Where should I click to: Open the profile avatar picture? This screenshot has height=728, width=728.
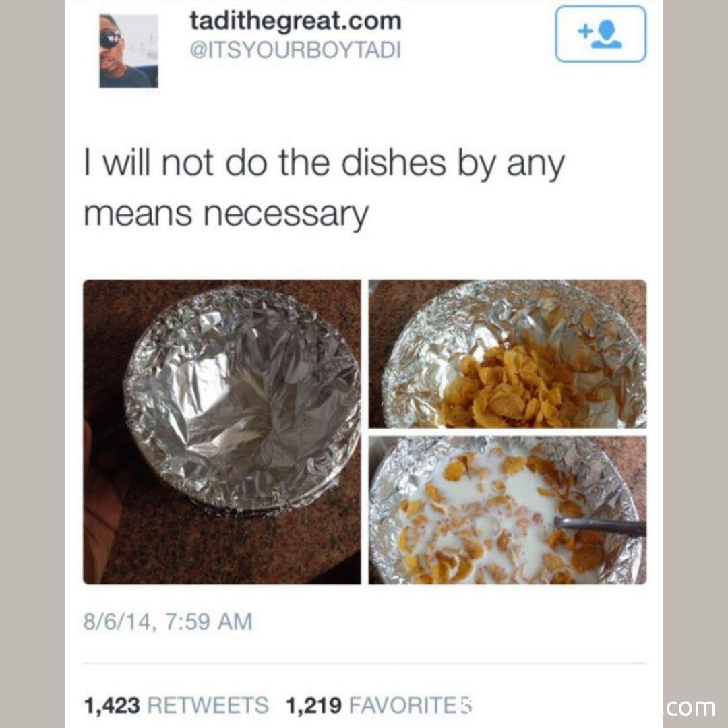coord(129,51)
